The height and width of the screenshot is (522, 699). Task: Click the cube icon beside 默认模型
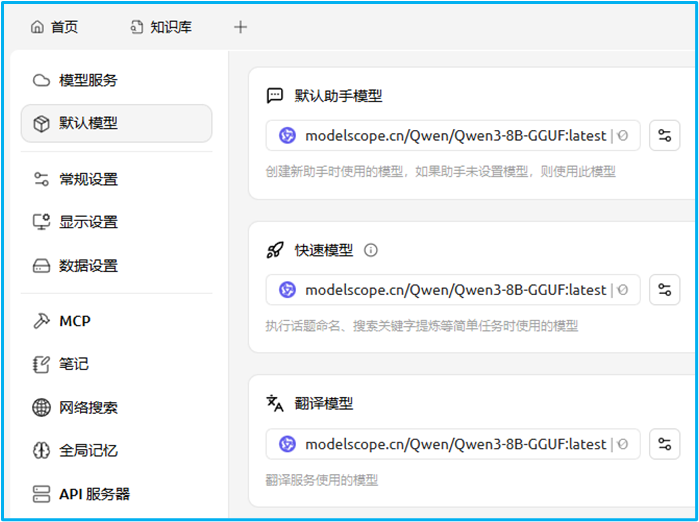click(41, 123)
